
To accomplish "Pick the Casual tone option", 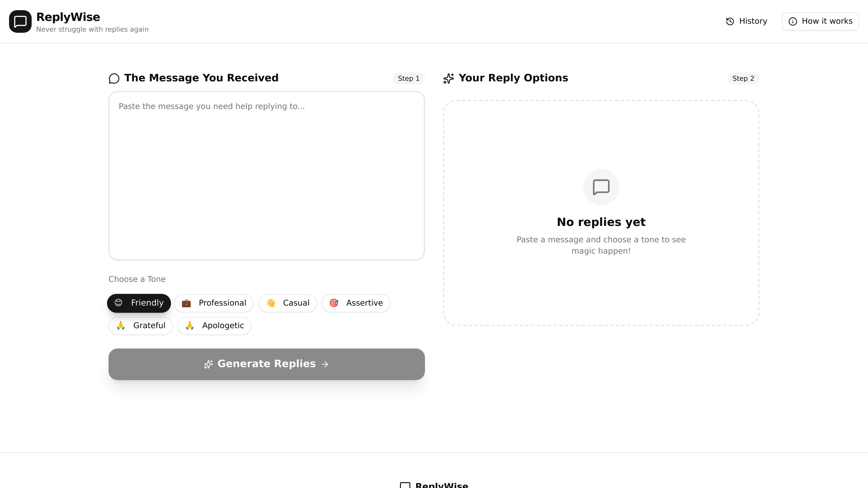I will pyautogui.click(x=287, y=303).
